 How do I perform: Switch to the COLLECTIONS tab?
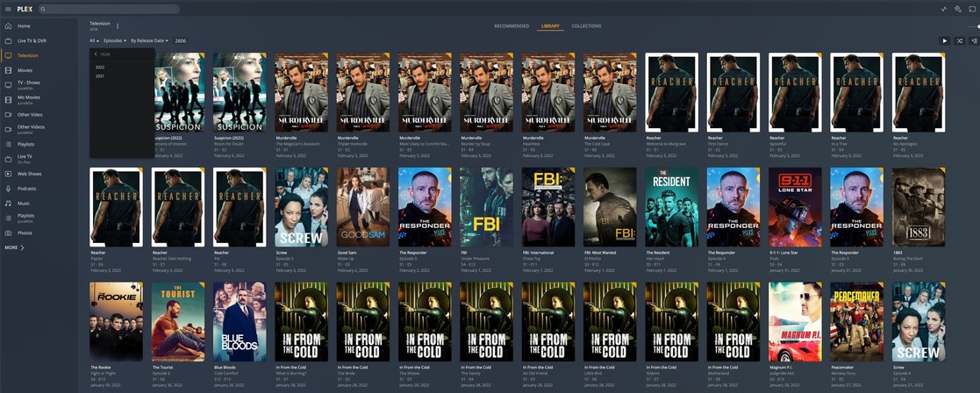point(586,26)
